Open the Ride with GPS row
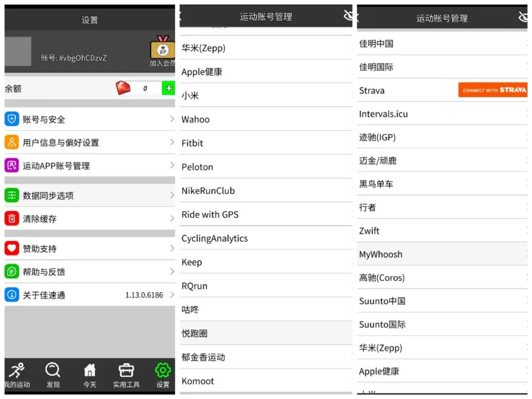 pos(266,214)
